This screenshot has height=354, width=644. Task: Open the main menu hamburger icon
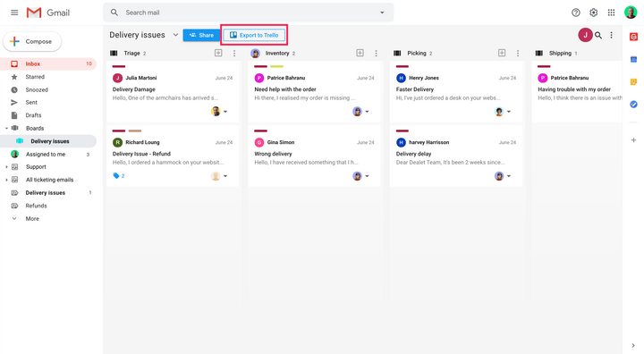[x=14, y=13]
